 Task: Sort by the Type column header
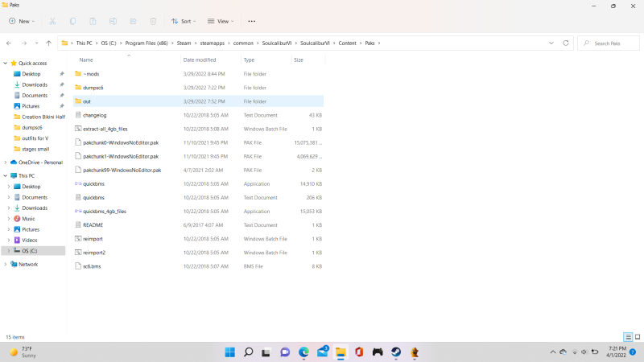(249, 60)
